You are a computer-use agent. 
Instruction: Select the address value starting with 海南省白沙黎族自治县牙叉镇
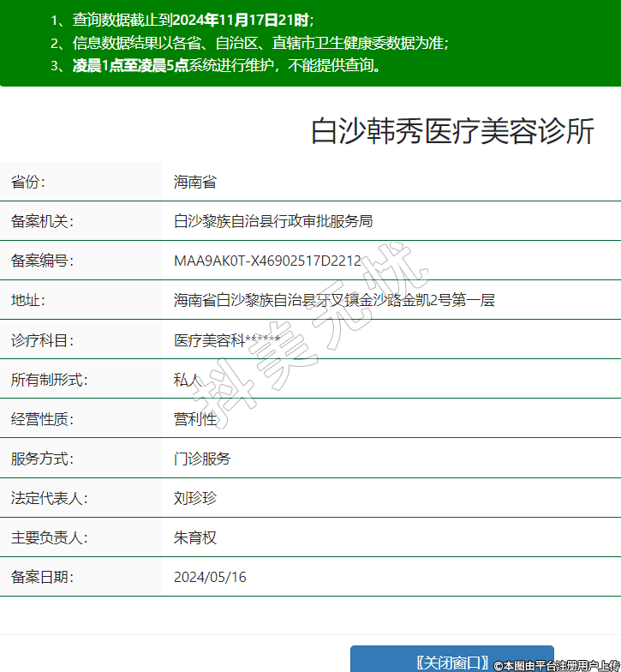334,300
